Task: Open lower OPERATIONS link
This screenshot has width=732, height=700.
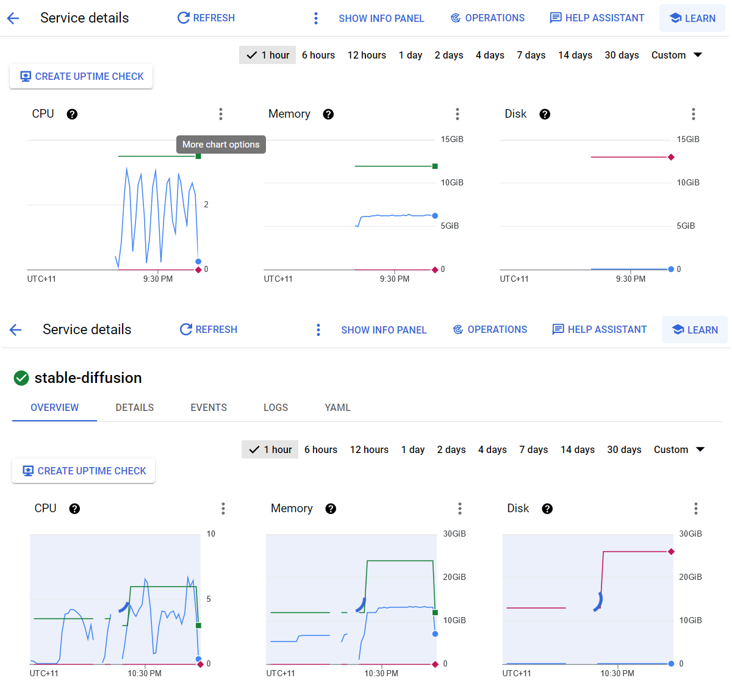Action: coord(490,330)
